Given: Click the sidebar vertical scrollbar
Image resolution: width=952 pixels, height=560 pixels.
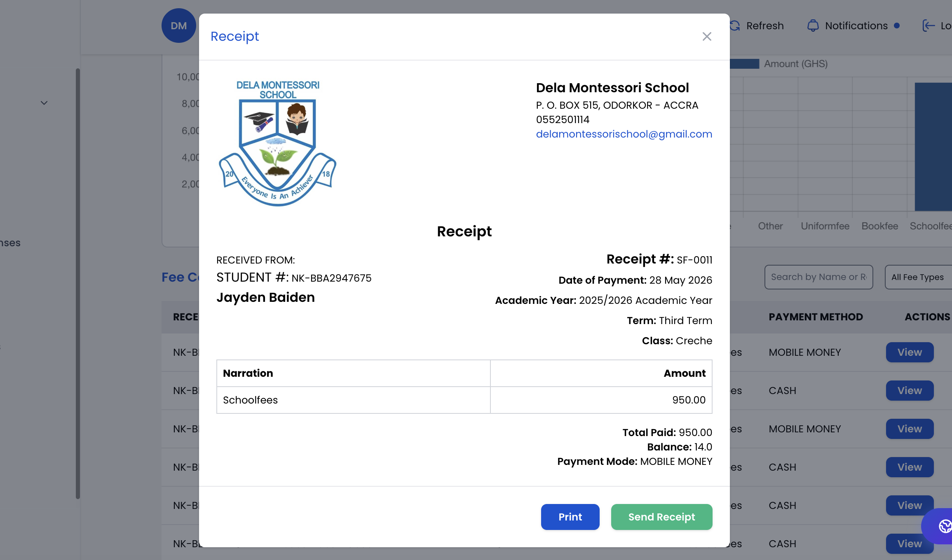Looking at the screenshot, I should click(77, 283).
